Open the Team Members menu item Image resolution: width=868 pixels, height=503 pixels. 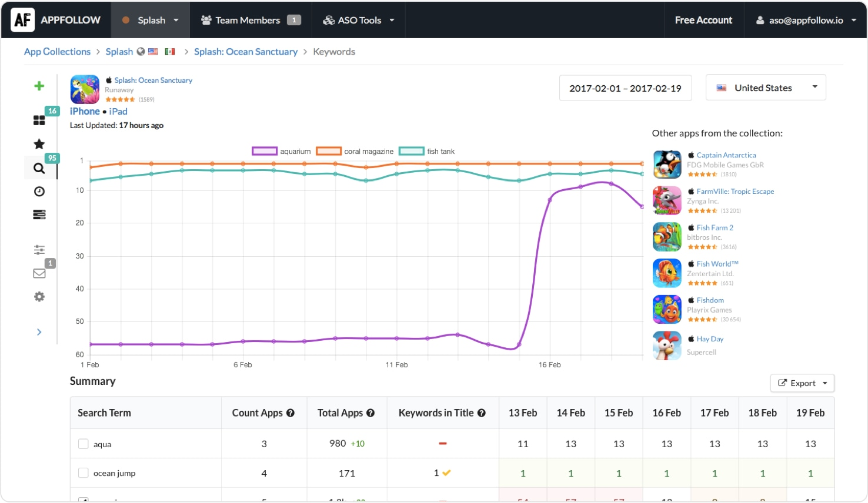[x=251, y=20]
